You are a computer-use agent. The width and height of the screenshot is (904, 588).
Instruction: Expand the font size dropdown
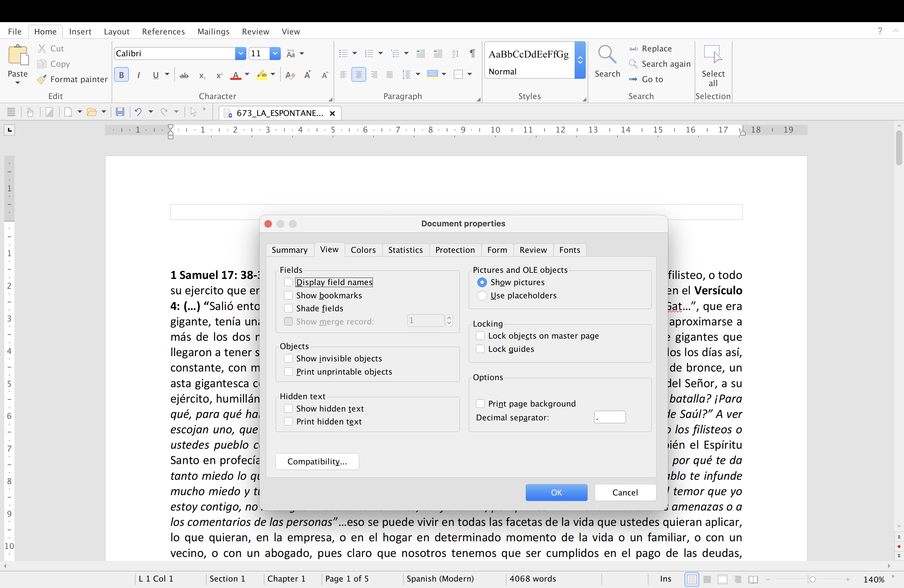pos(275,54)
